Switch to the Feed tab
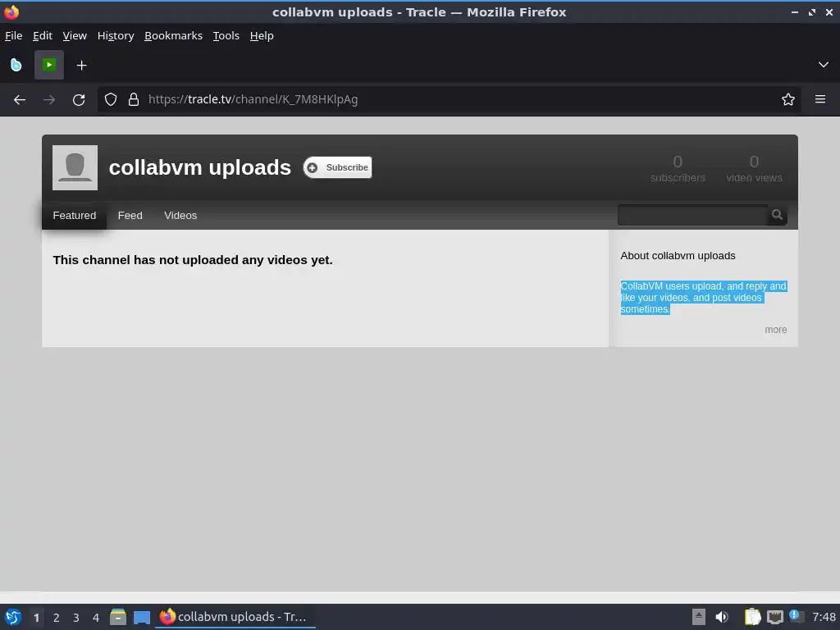The width and height of the screenshot is (840, 630). coord(130,216)
